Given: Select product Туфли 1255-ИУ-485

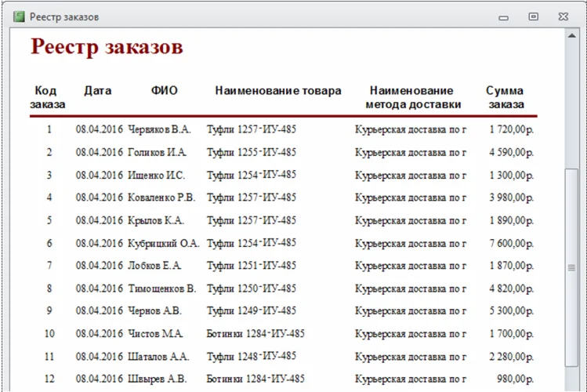Looking at the screenshot, I should coord(252,152).
